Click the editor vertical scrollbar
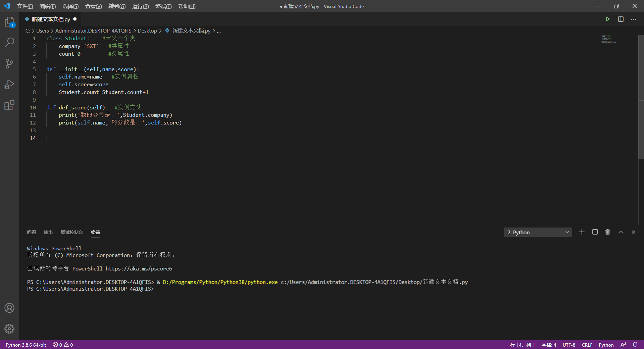Viewport: 644px width, 349px height. point(641,97)
